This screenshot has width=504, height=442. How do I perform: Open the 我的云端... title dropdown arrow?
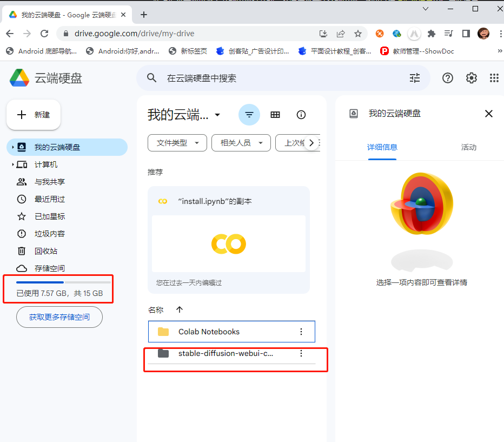[x=217, y=115]
